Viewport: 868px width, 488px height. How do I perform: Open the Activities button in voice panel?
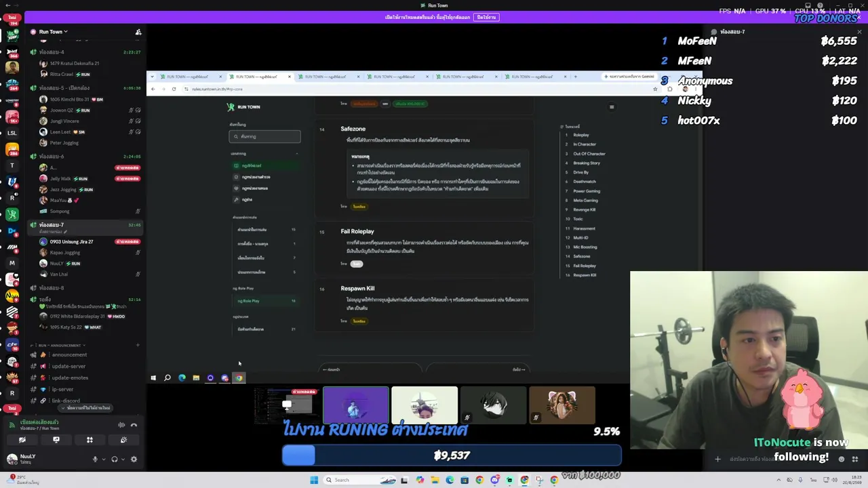90,440
